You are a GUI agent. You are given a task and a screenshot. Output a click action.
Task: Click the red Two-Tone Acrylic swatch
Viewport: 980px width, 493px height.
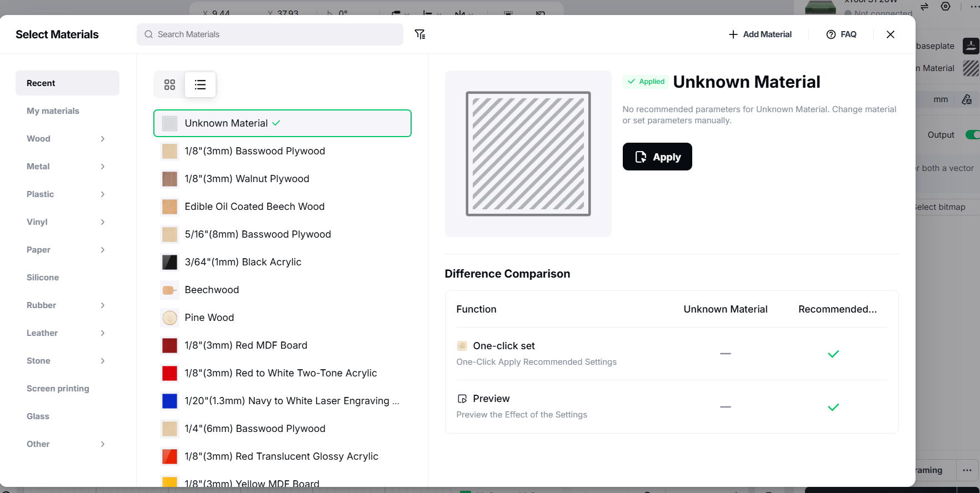pyautogui.click(x=169, y=373)
